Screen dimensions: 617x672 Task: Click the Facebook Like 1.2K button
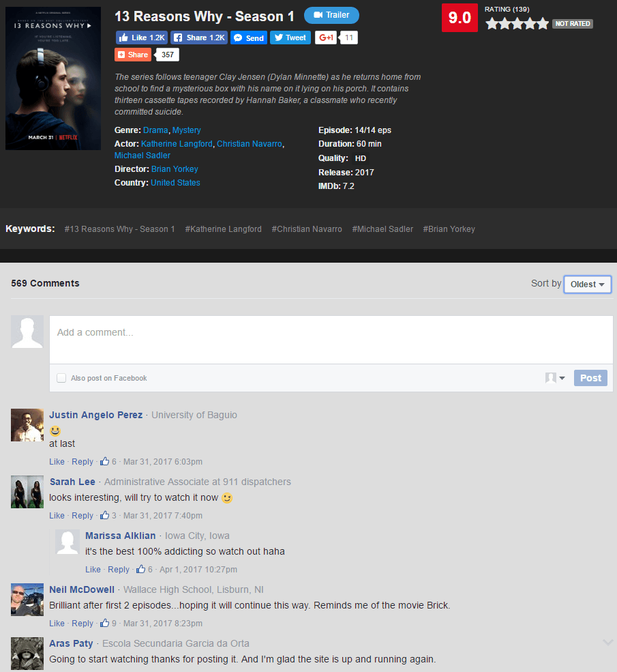[142, 38]
